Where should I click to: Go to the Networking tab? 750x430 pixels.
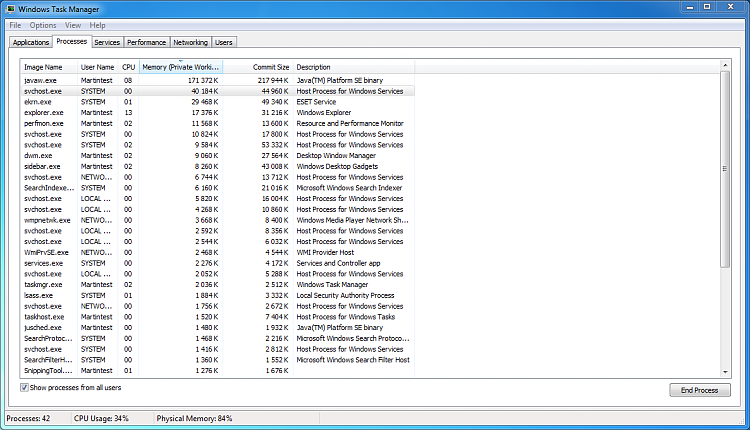coord(190,42)
